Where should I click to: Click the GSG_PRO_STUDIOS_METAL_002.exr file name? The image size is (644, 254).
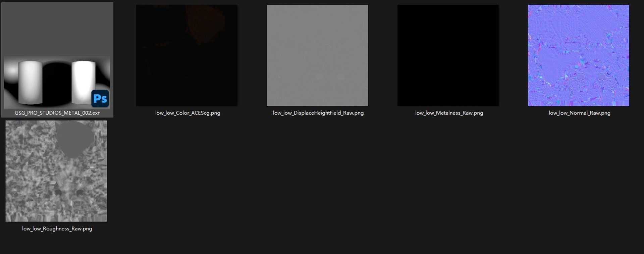(57, 113)
